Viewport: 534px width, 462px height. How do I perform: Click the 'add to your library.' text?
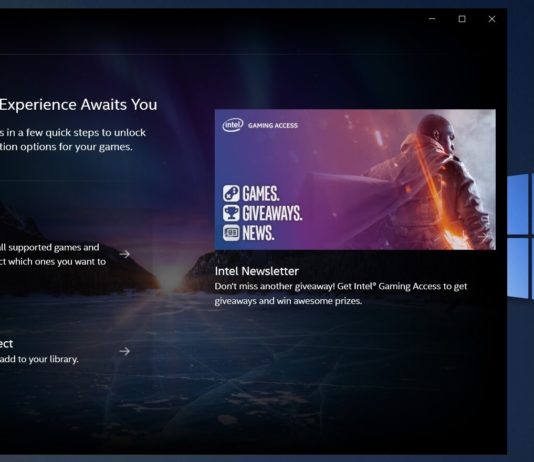39,359
